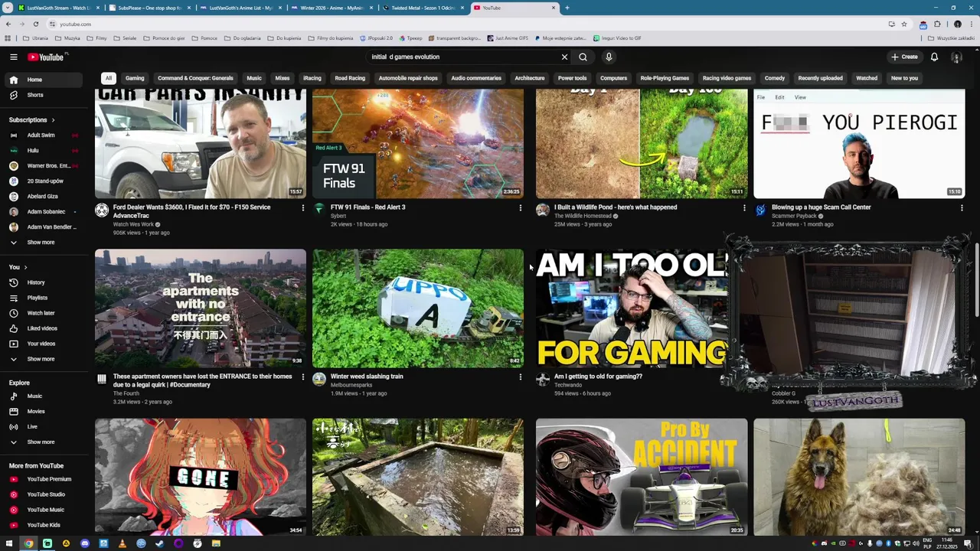Open Hulu subscription channel

point(43,150)
